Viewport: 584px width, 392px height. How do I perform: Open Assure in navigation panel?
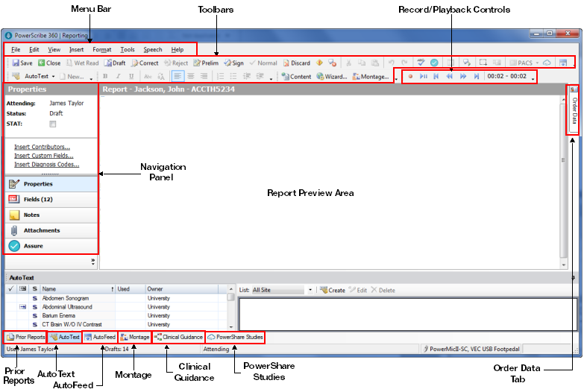coord(51,246)
